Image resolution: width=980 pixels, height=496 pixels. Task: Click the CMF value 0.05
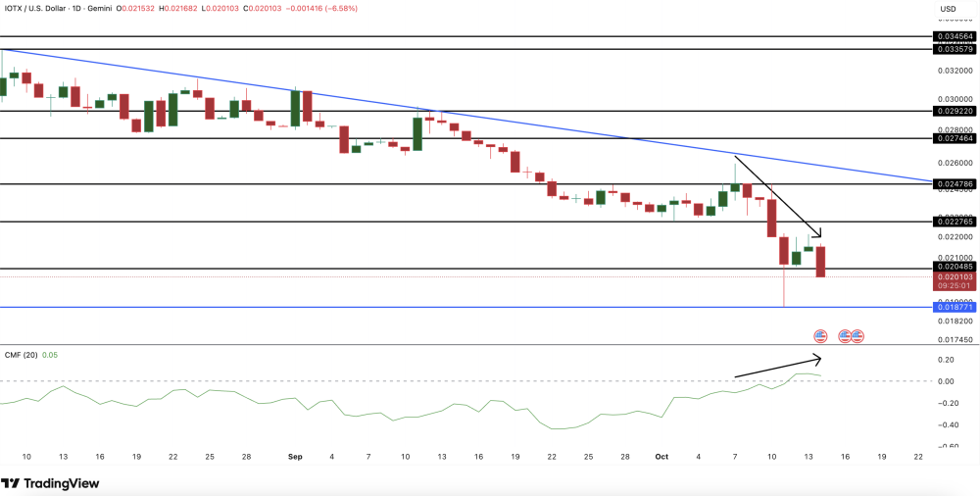[x=50, y=355]
